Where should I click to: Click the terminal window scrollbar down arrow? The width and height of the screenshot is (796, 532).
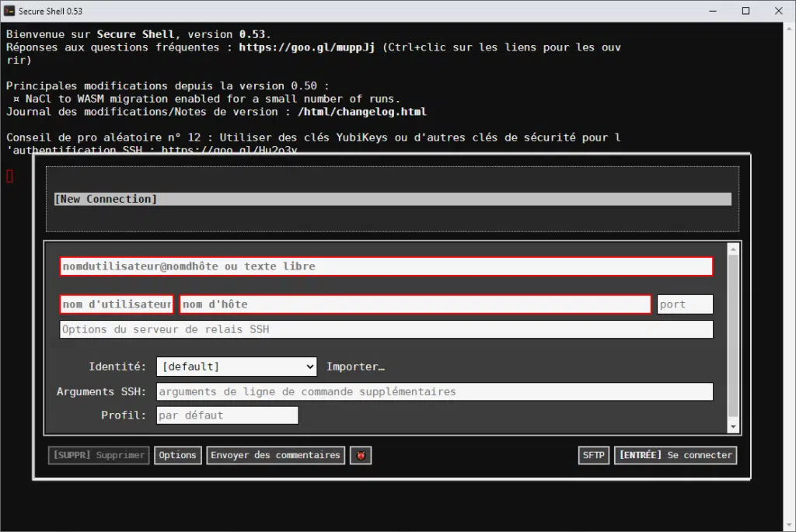[x=790, y=526]
